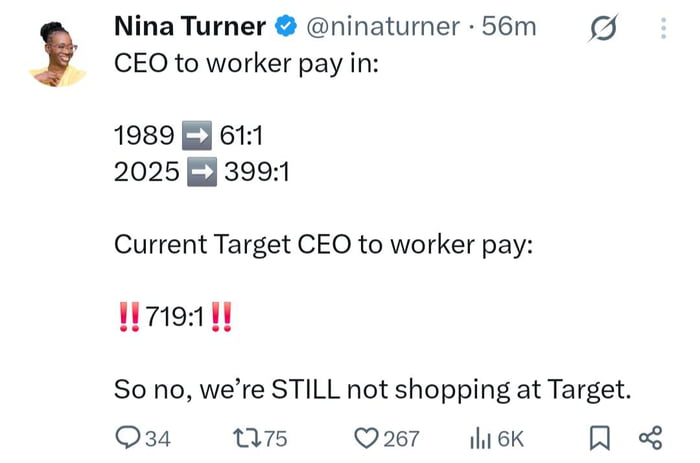Image resolution: width=700 pixels, height=463 pixels.
Task: Open the three-dot more options menu
Action: point(662,29)
